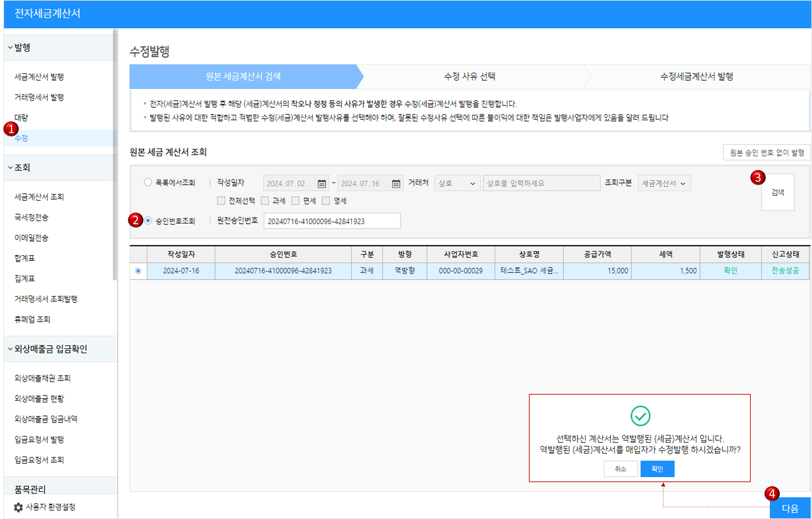Open 세금계산서 발행 in sidebar menu

coord(39,77)
